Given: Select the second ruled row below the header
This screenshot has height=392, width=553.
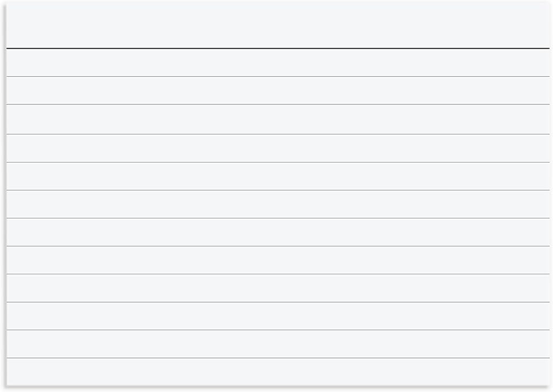Looking at the screenshot, I should [278, 90].
